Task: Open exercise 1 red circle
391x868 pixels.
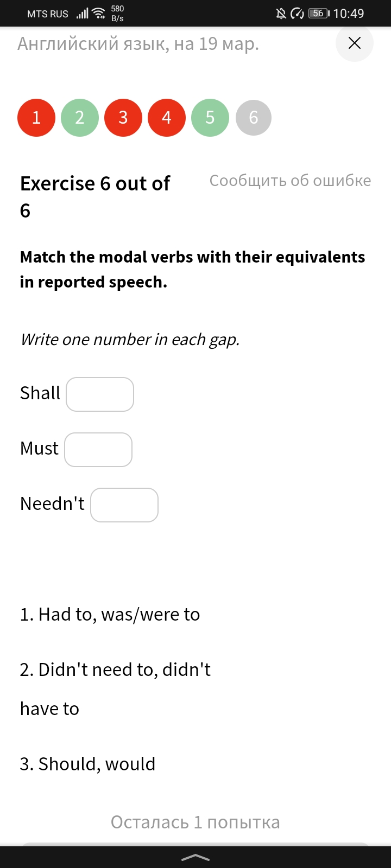Action: pos(36,118)
